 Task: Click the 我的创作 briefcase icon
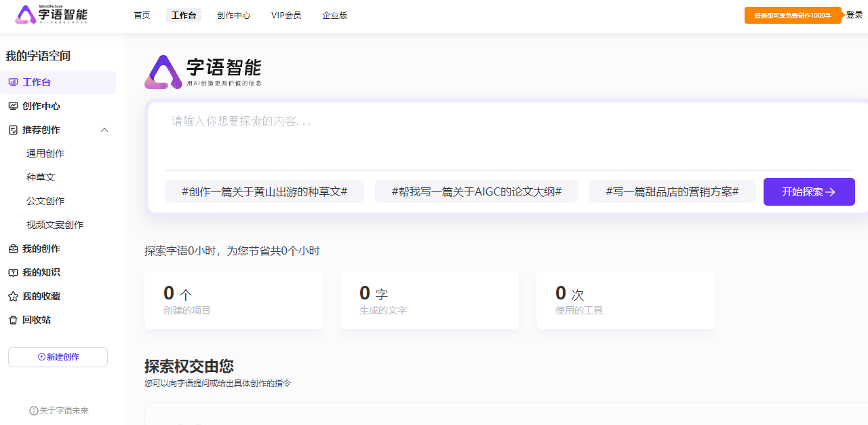13,248
